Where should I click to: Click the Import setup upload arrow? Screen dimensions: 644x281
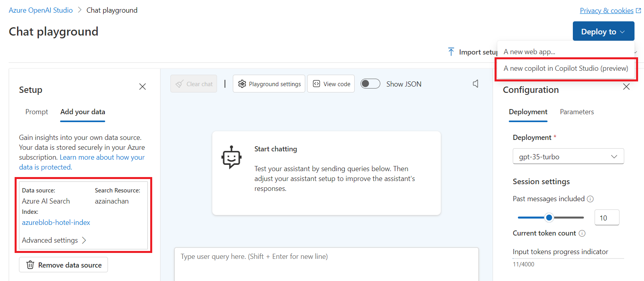coord(451,52)
